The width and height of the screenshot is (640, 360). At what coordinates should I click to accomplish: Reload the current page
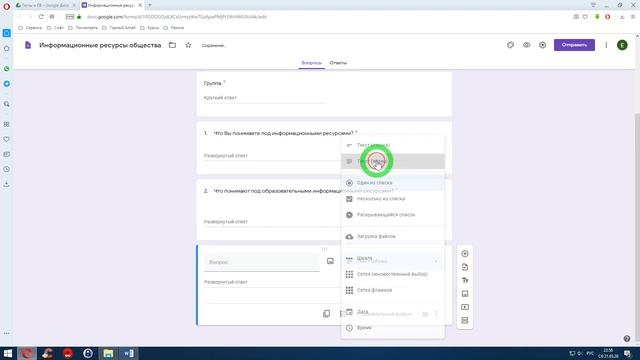point(41,17)
